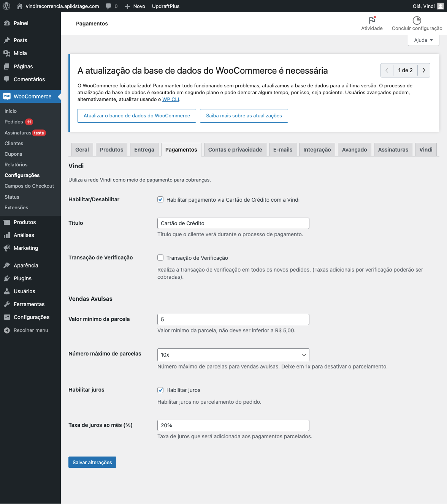Toggle the Habilitar juros checkbox
This screenshot has width=447, height=504.
coord(160,390)
